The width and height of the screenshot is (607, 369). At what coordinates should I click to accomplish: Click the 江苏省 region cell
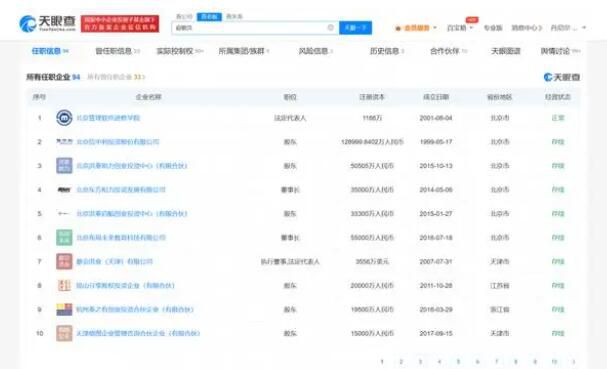[500, 285]
